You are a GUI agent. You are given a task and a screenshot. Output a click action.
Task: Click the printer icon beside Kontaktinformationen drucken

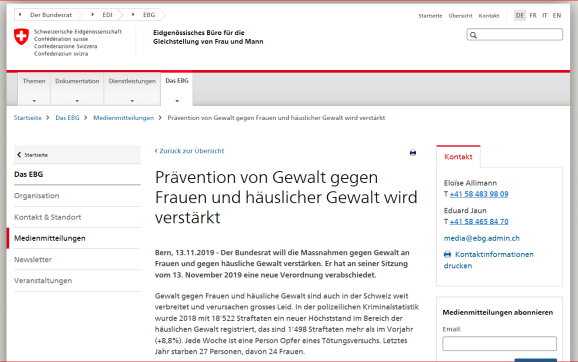coord(447,254)
